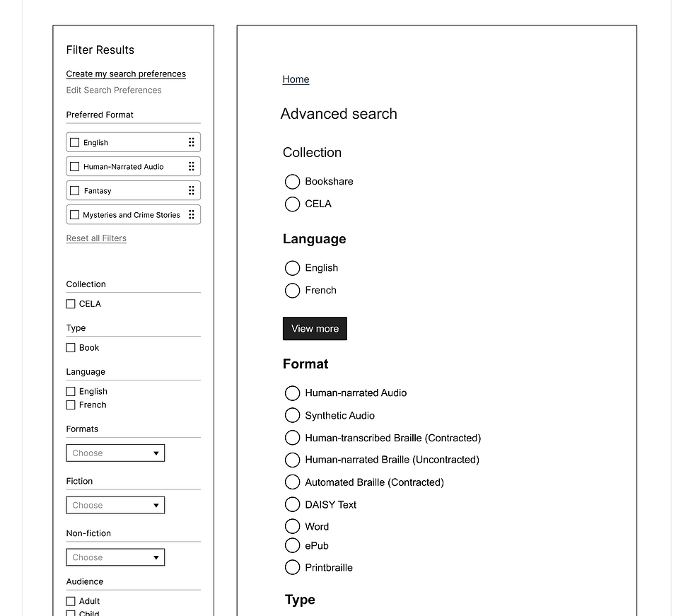Viewport: 693px width, 616px height.
Task: Check the CELA collection checkbox
Action: [71, 303]
